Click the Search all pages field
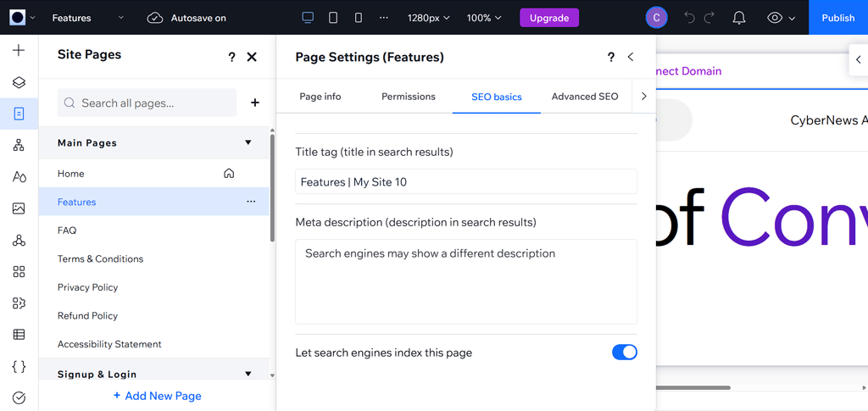Image resolution: width=868 pixels, height=411 pixels. [147, 103]
